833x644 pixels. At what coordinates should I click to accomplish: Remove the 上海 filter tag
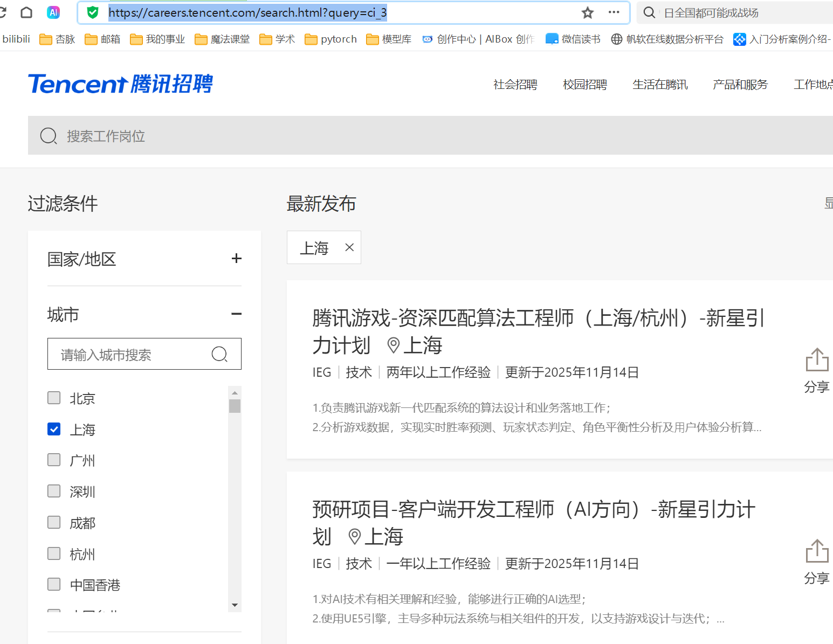(x=349, y=247)
